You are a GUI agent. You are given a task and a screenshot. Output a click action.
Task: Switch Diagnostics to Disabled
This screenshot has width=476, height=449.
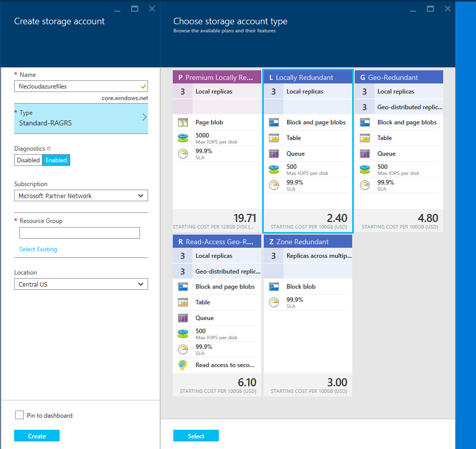[28, 160]
